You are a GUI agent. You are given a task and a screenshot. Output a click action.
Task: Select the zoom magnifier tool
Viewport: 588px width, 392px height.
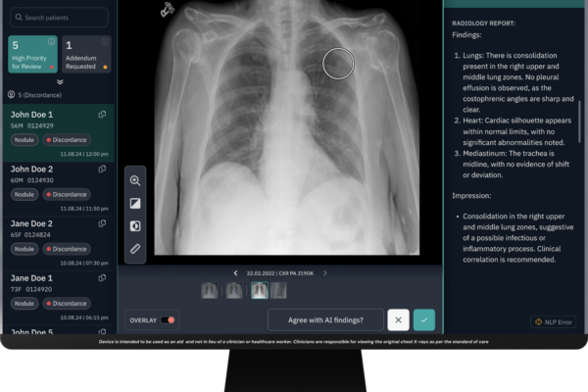135,180
